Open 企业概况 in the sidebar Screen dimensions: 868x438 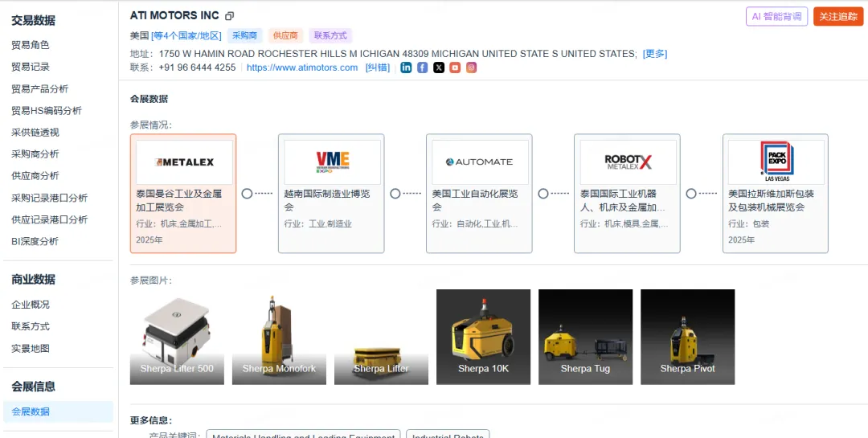[31, 305]
